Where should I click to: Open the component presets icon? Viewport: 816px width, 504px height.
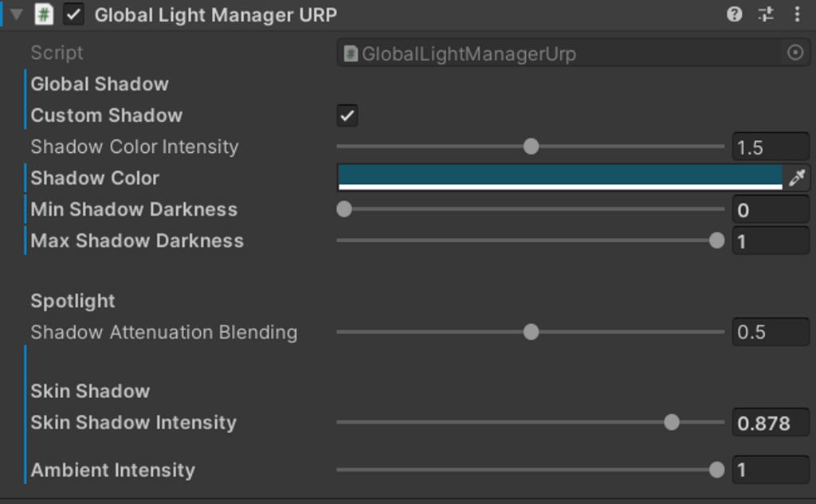(x=766, y=14)
